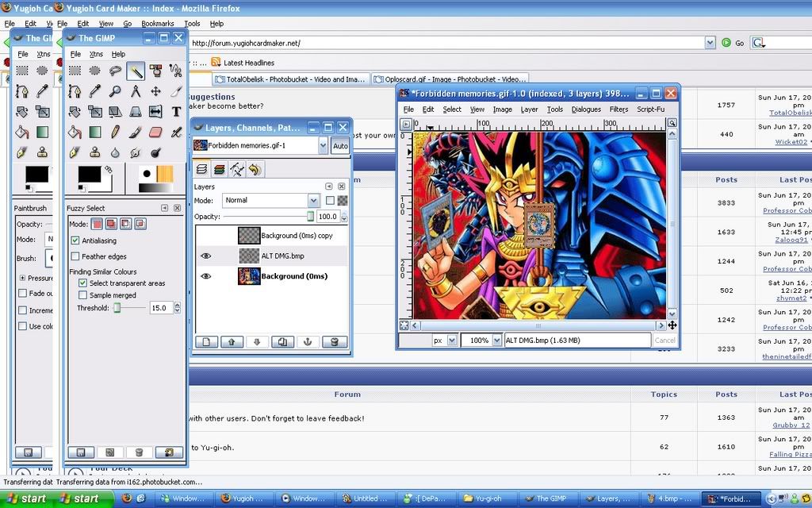
Task: Open the Channels tab icon
Action: [219, 169]
